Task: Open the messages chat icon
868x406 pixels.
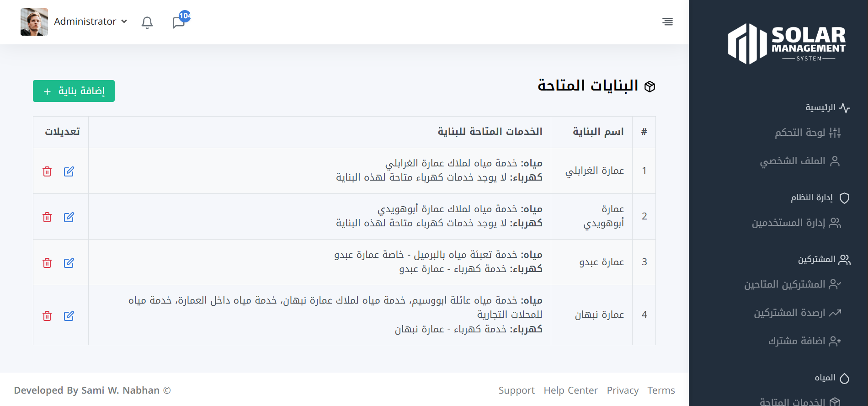Action: point(179,22)
